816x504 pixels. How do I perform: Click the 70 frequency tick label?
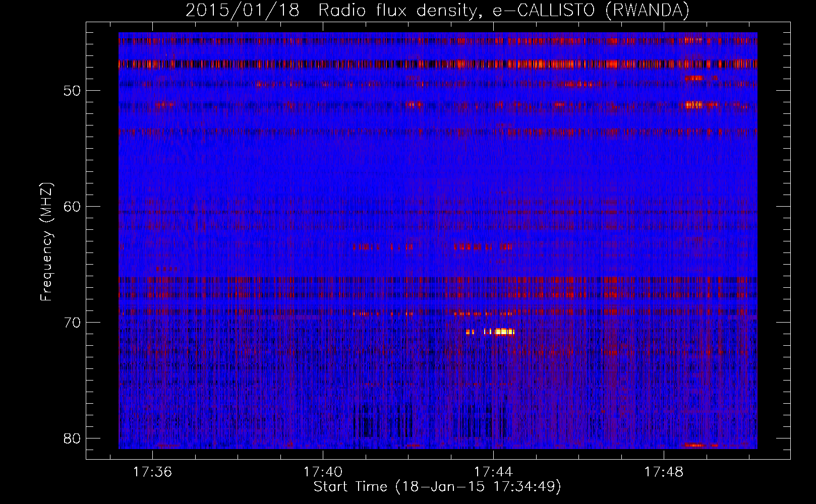[73, 323]
